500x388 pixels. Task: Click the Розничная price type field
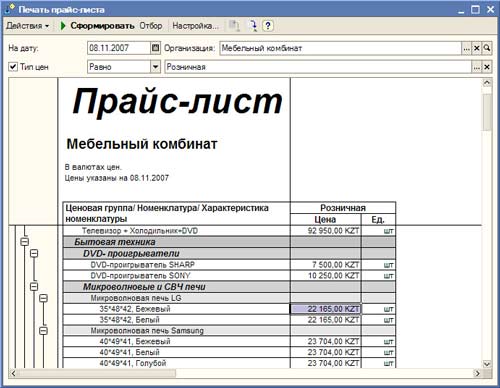click(x=318, y=67)
